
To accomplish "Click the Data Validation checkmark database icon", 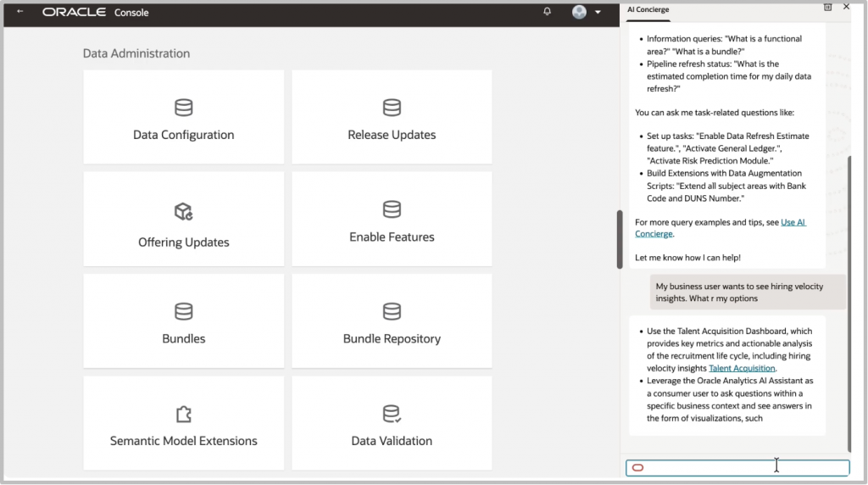I will (392, 414).
